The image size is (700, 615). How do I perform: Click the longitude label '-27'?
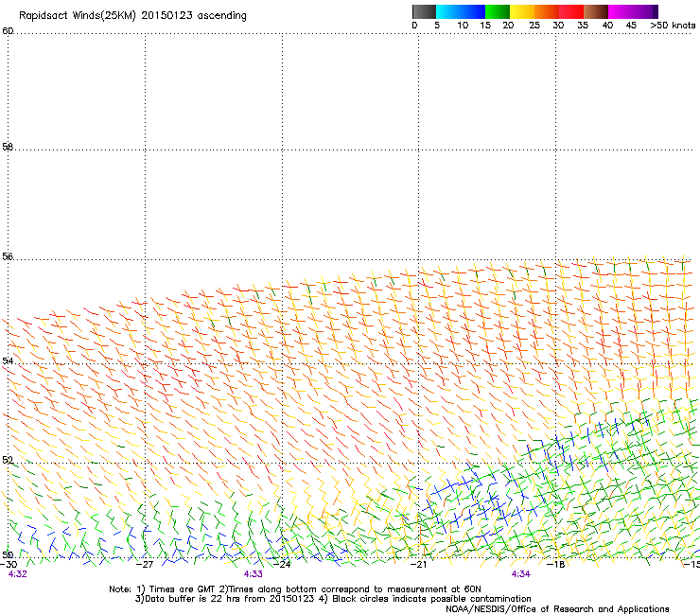click(145, 565)
